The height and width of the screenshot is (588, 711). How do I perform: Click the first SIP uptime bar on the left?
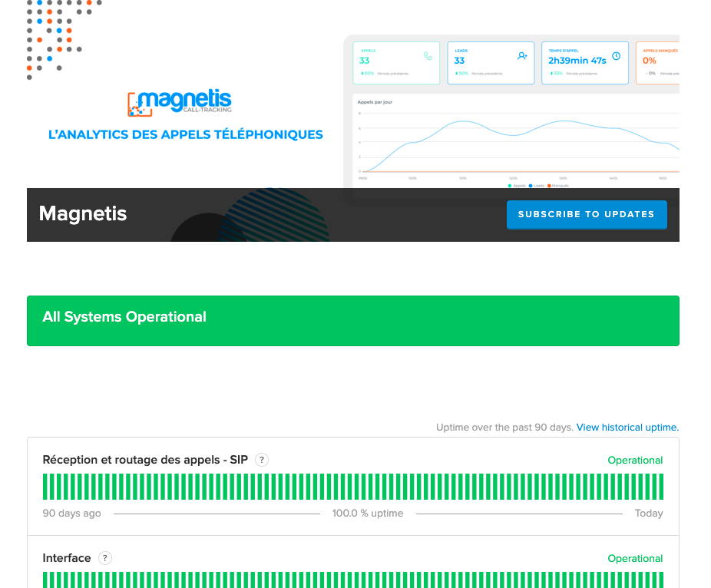pos(45,487)
